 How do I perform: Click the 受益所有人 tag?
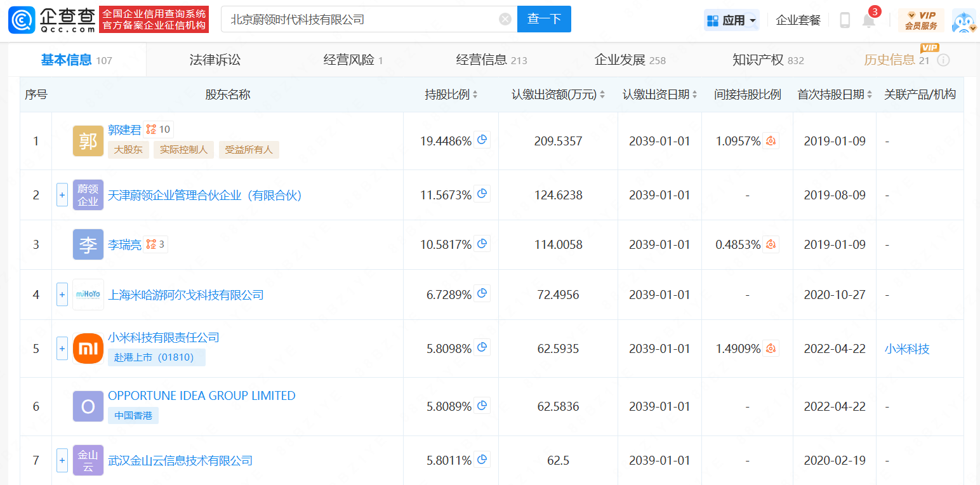pyautogui.click(x=249, y=150)
